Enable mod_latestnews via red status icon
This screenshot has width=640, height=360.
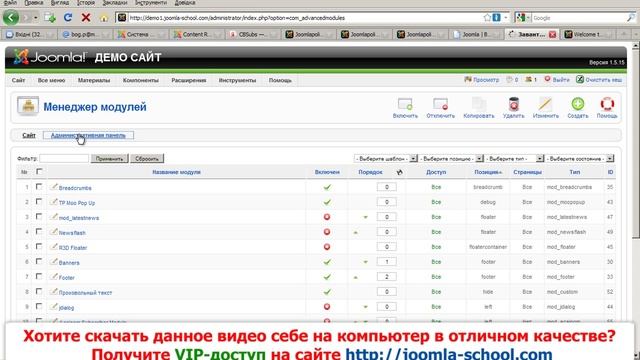coord(327,217)
